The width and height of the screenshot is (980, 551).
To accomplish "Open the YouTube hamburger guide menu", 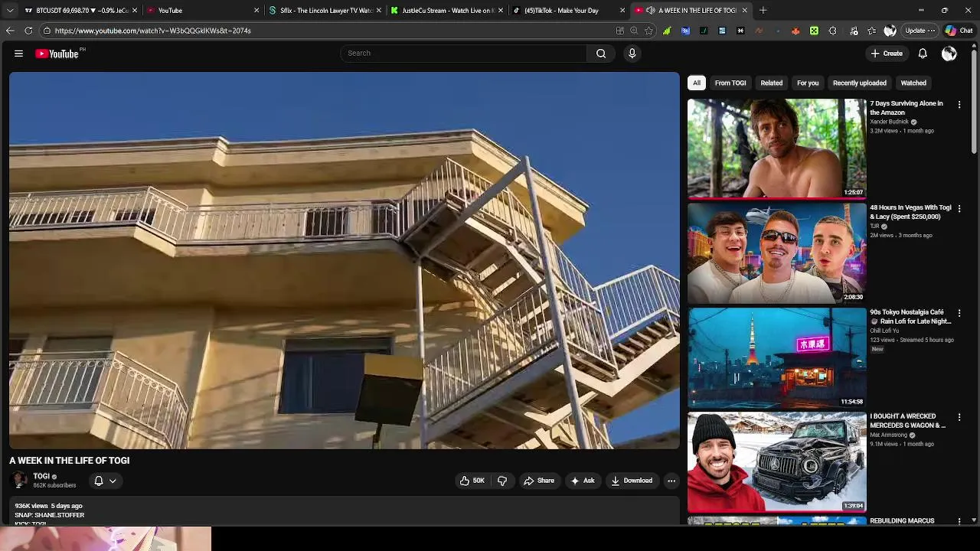I will click(18, 54).
